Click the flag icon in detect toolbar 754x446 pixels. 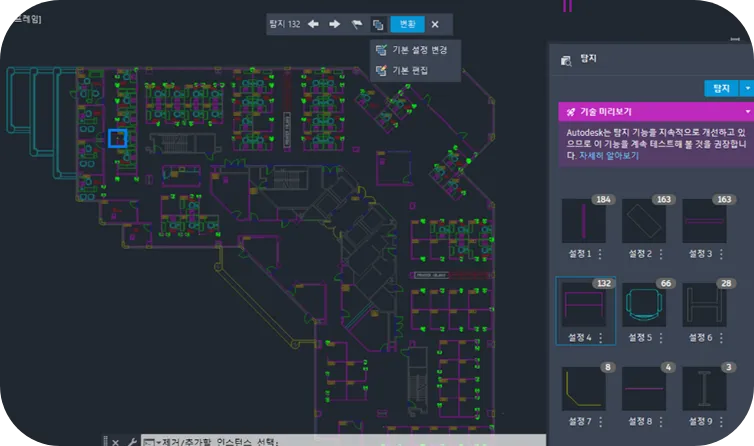(x=356, y=24)
